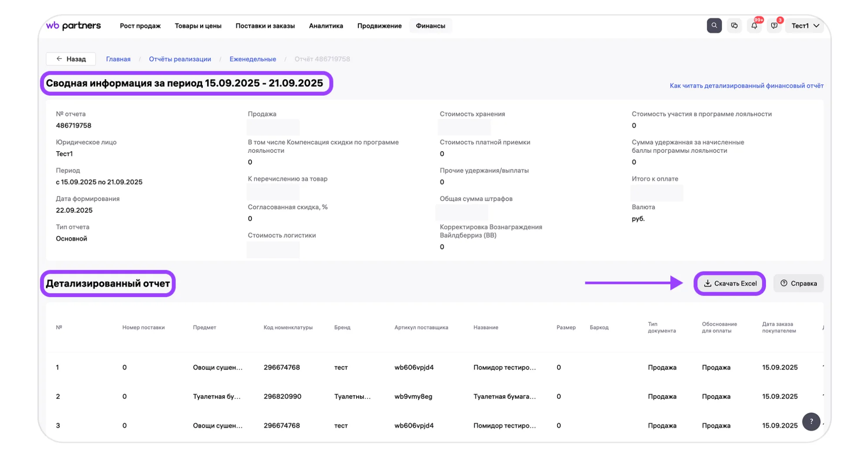This screenshot has width=868, height=459.
Task: Go to Главная breadcrumb link
Action: pos(118,59)
